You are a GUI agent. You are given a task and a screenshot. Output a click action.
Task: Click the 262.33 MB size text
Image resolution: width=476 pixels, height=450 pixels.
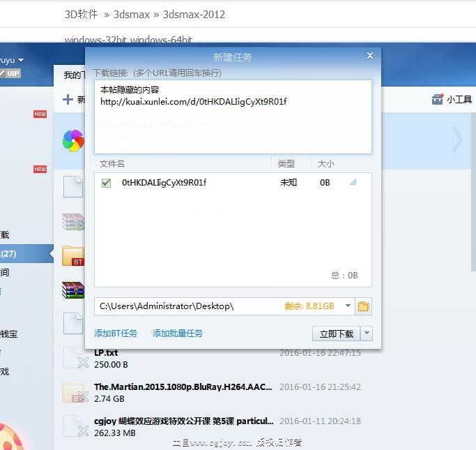point(115,433)
